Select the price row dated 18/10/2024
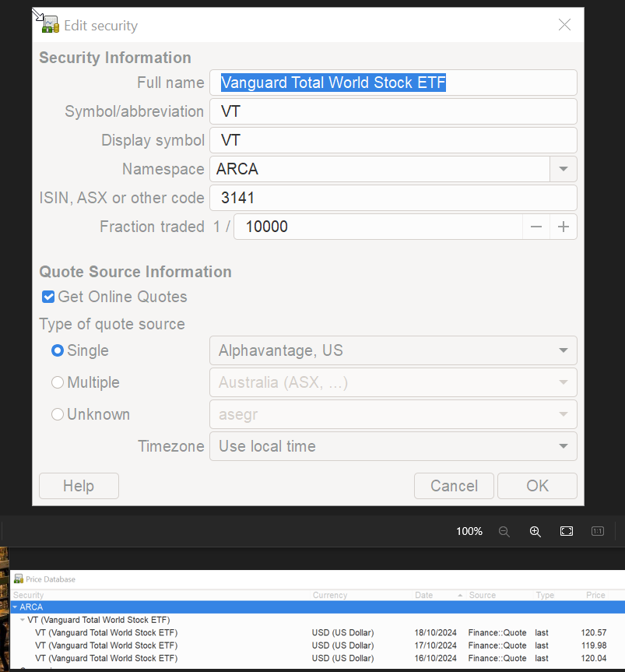 (318, 632)
